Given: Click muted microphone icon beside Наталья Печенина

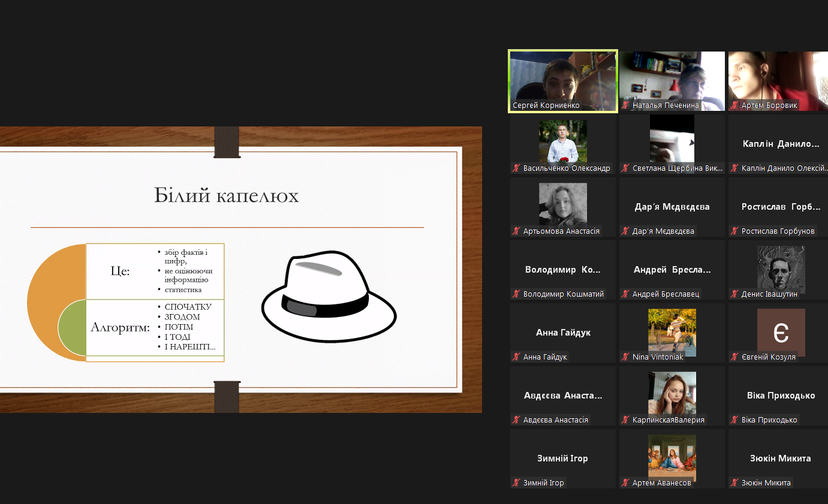Looking at the screenshot, I should pos(625,105).
